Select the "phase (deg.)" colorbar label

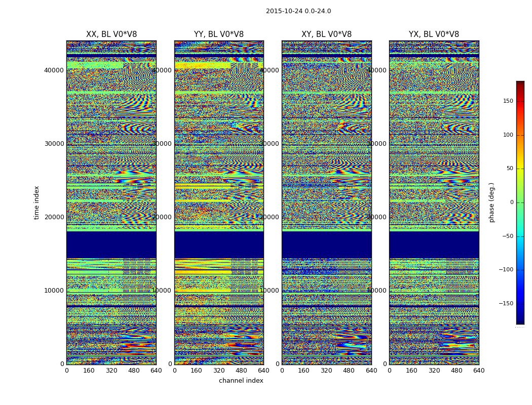pyautogui.click(x=491, y=202)
